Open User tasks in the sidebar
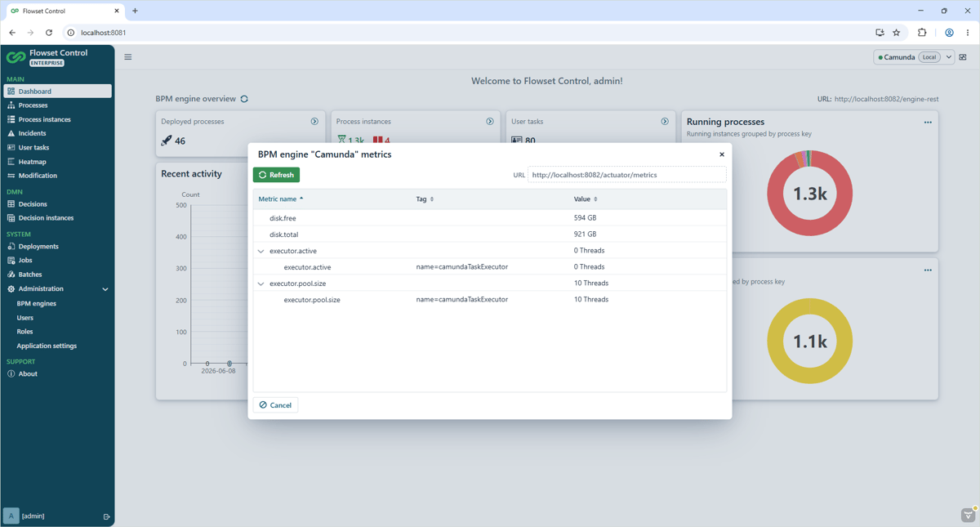This screenshot has height=527, width=980. (57, 148)
